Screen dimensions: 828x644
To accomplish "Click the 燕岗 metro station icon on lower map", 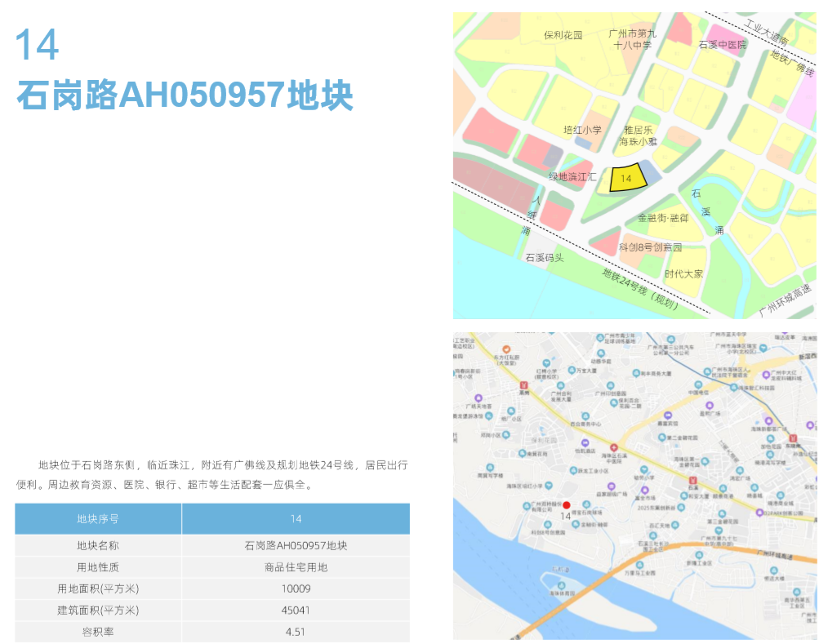I will [x=524, y=385].
